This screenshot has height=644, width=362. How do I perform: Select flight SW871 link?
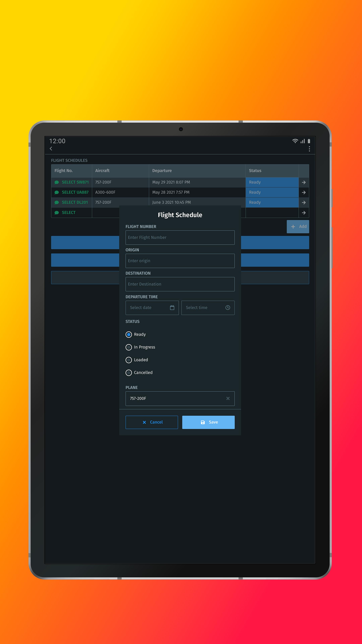(x=75, y=182)
